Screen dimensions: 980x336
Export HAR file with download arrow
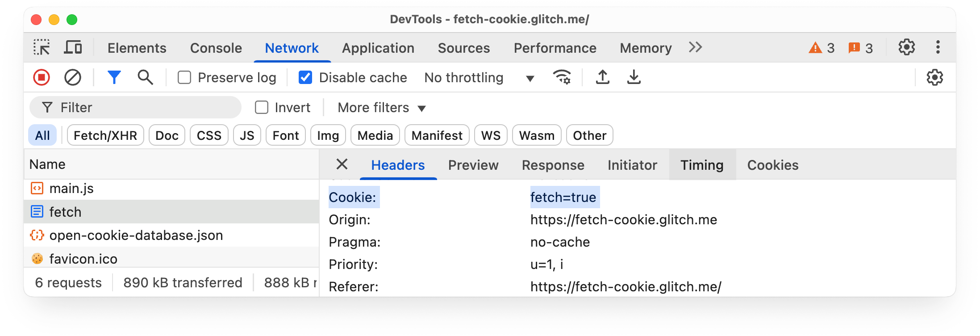click(634, 77)
